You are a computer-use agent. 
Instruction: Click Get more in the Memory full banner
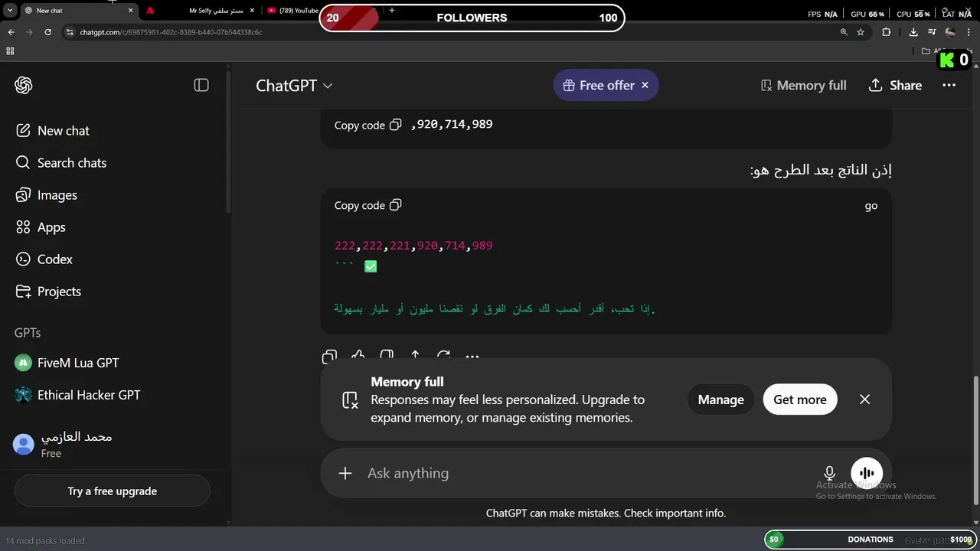pos(800,399)
